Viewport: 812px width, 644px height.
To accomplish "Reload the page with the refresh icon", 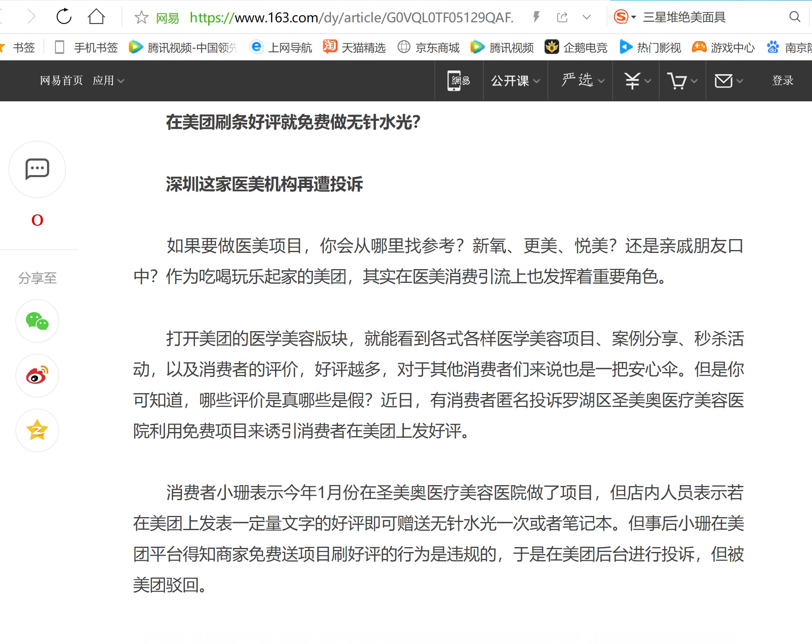I will point(64,17).
